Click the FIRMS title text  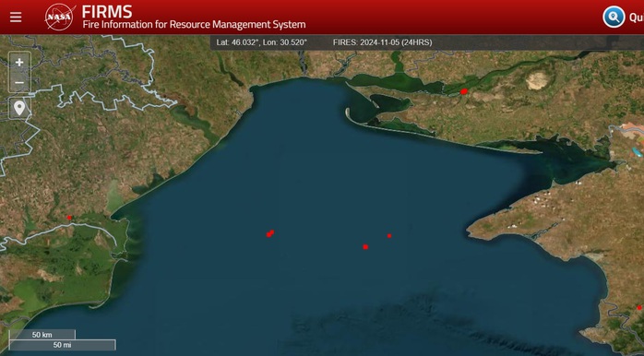pos(107,11)
